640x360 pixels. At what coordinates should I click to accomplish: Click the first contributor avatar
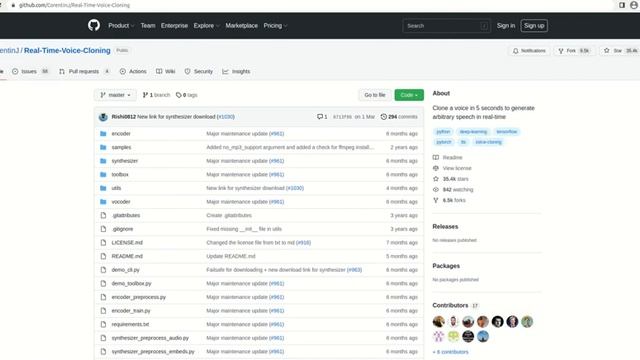pyautogui.click(x=439, y=322)
